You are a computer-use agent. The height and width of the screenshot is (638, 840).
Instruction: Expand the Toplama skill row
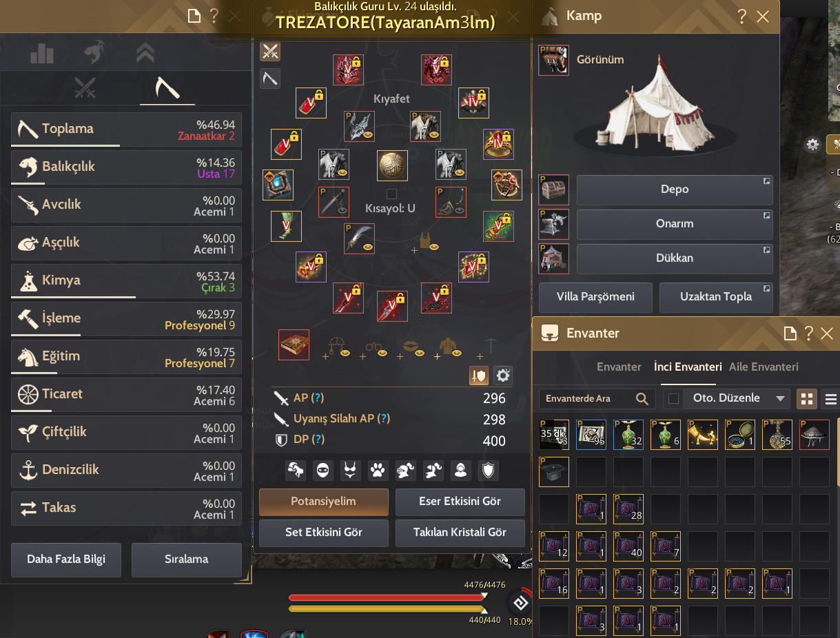[x=126, y=130]
